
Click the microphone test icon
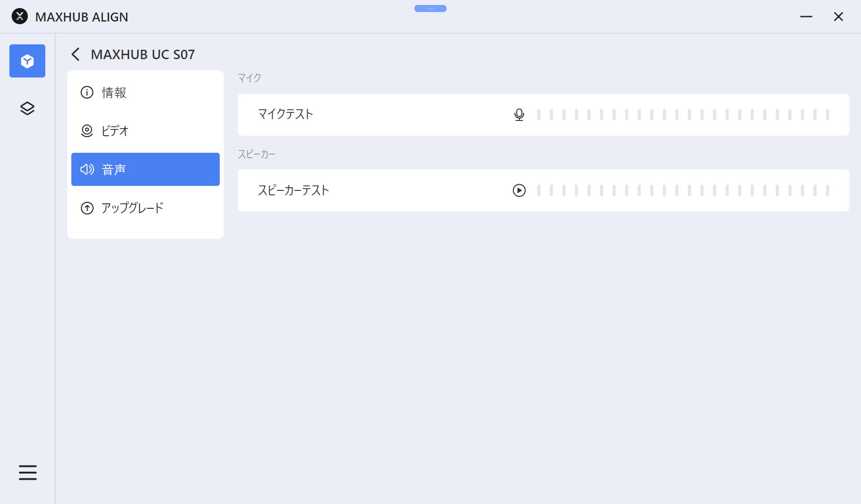point(519,115)
